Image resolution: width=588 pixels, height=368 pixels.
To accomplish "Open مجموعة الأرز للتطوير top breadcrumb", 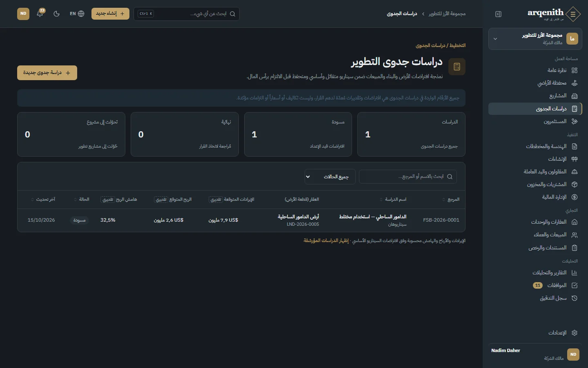I will 447,14.
